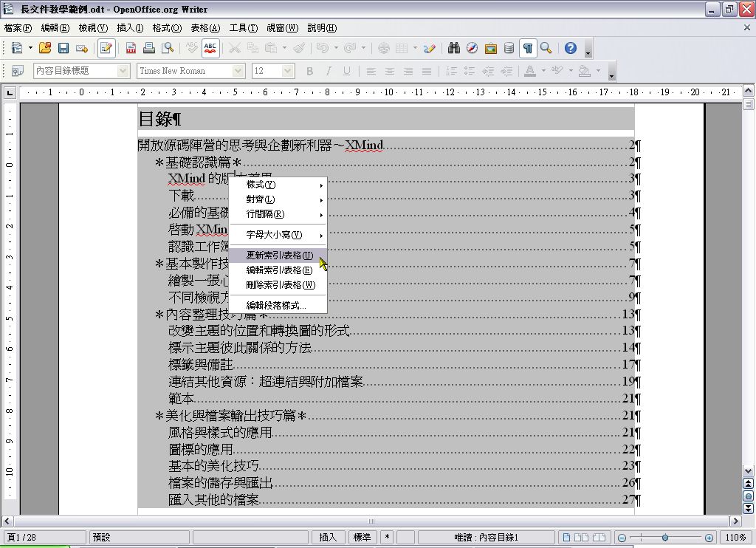This screenshot has width=756, height=548.
Task: Open the 檔案 menu
Action: coord(18,28)
